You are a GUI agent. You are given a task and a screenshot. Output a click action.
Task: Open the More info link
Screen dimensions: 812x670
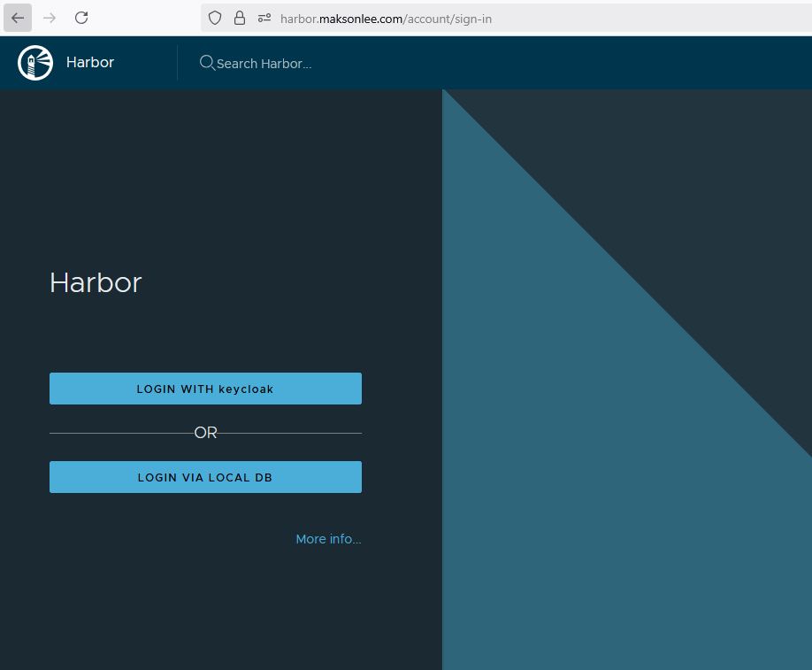328,539
